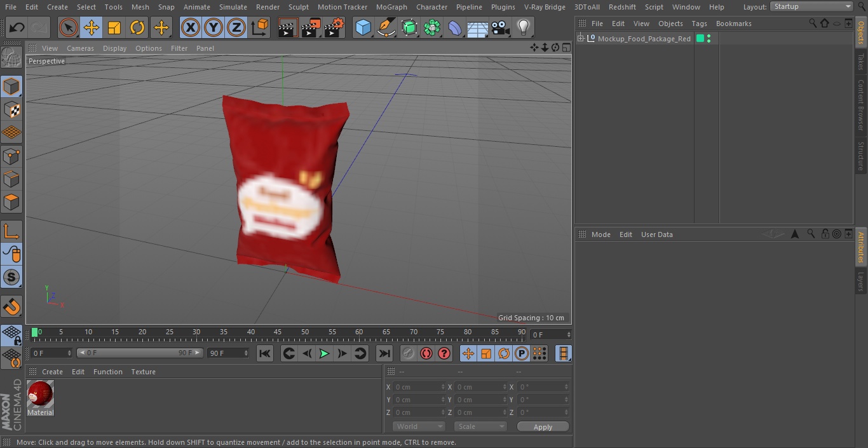Toggle the object's green layer square
This screenshot has height=448, width=868.
pyautogui.click(x=700, y=39)
